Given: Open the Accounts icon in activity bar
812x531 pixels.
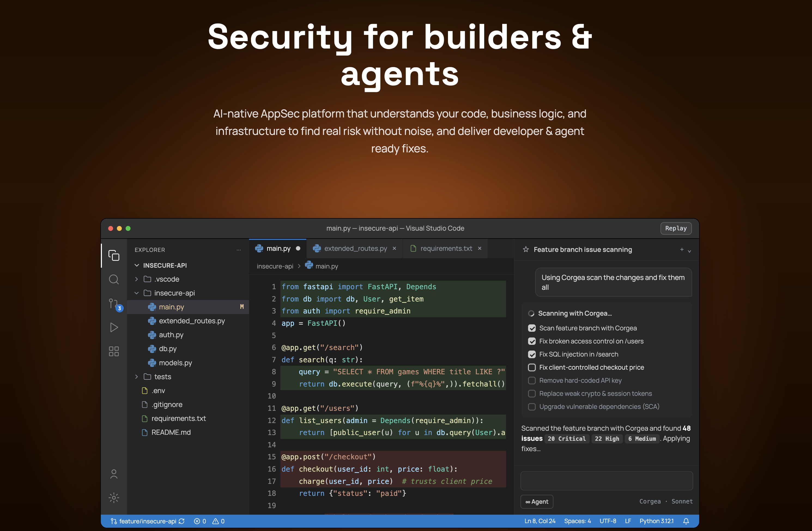Looking at the screenshot, I should coord(114,474).
